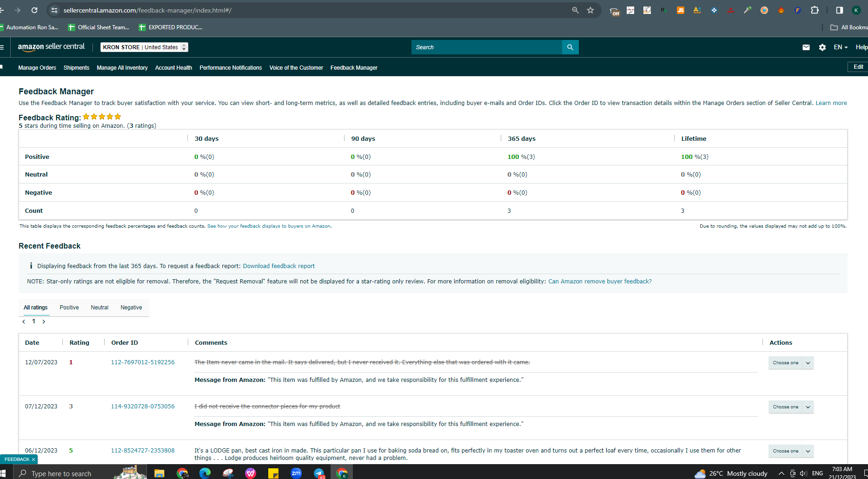
Task: Open Seller Central settings gear
Action: 822,47
